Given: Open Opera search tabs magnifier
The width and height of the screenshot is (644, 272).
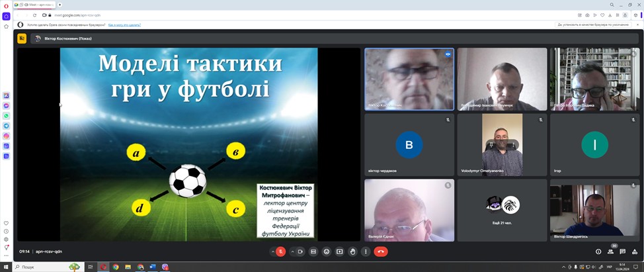Looking at the screenshot, I should [x=612, y=5].
